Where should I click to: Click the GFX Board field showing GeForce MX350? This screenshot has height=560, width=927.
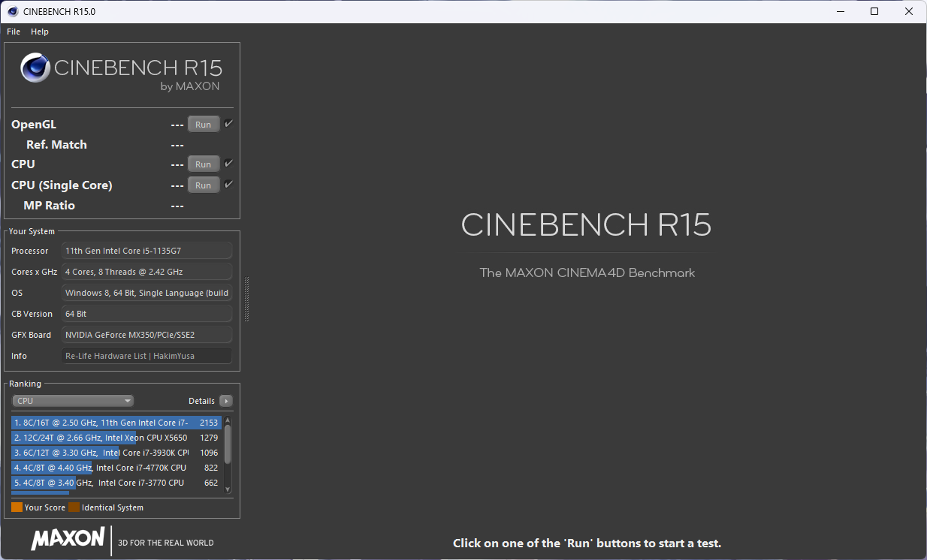(x=146, y=335)
